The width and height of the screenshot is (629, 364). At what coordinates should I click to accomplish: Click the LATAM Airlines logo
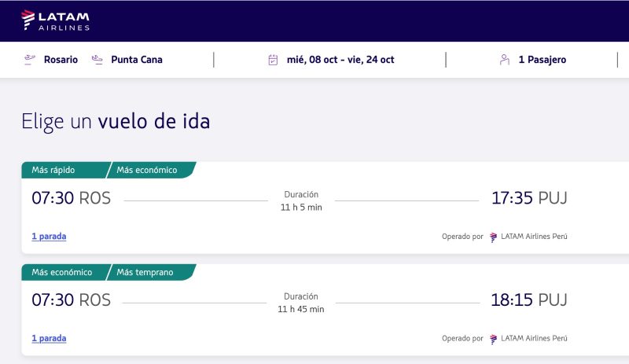click(x=55, y=20)
